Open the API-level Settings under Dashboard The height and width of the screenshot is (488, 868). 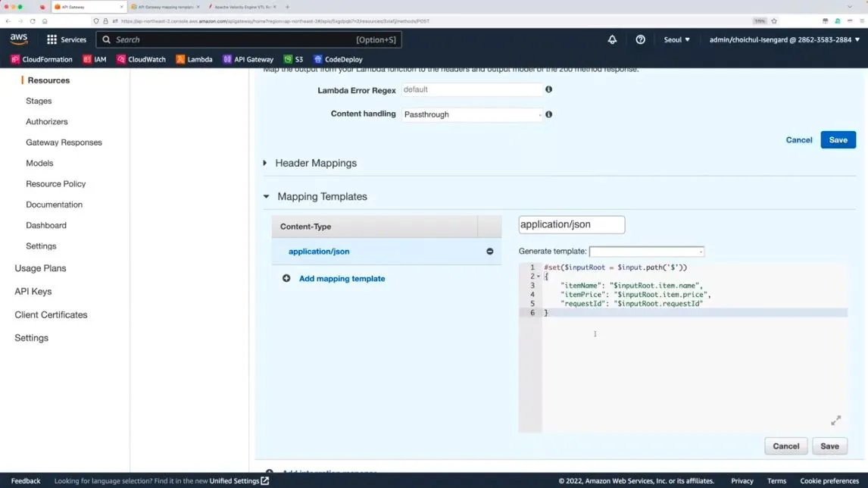click(41, 246)
